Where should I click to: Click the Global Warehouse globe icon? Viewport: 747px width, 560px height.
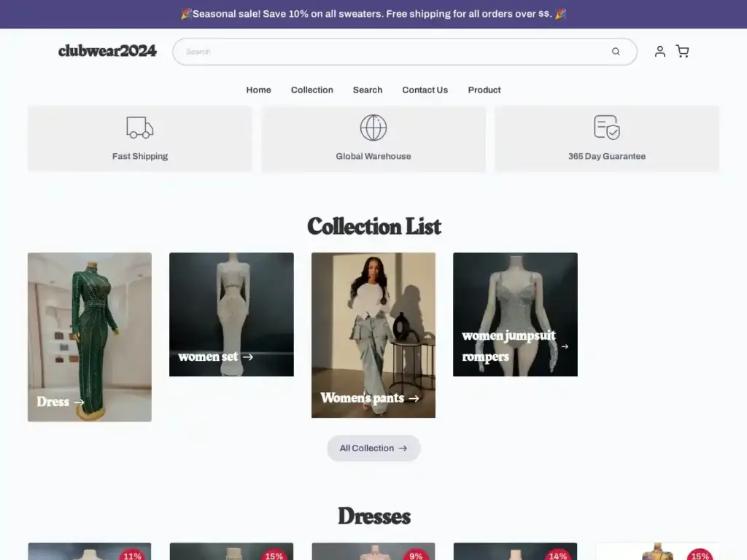coord(373,128)
